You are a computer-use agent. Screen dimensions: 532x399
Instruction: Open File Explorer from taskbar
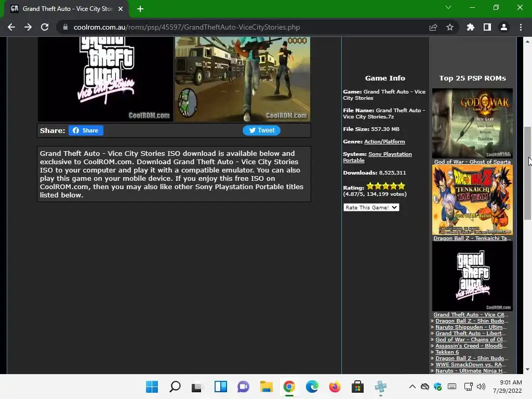tap(267, 387)
